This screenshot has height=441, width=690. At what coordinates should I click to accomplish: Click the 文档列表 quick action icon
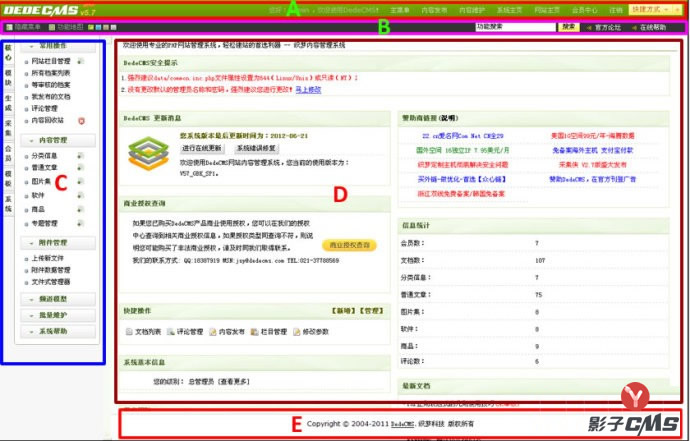[129, 330]
